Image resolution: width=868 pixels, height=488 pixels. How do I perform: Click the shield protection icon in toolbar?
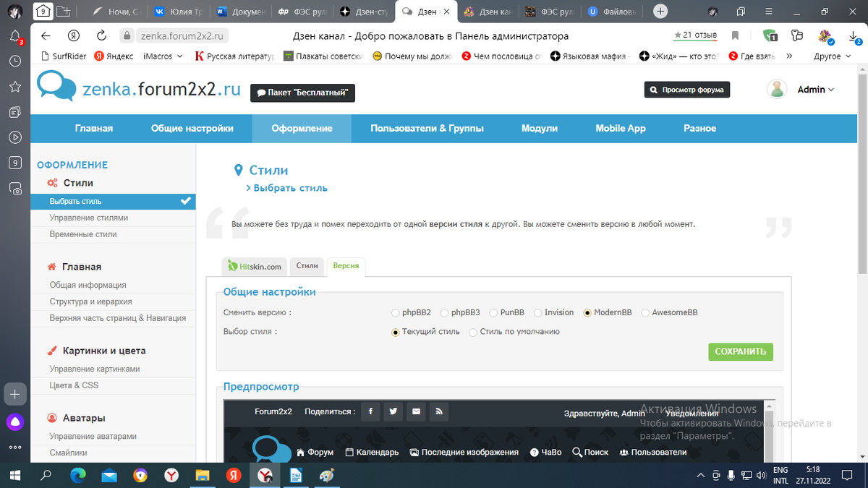pos(770,35)
